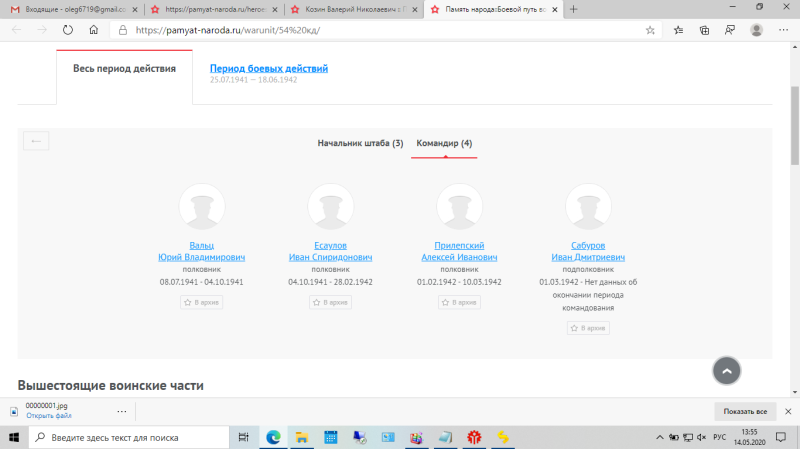Open Microsoft Edge from the taskbar
The height and width of the screenshot is (449, 800).
(x=272, y=437)
